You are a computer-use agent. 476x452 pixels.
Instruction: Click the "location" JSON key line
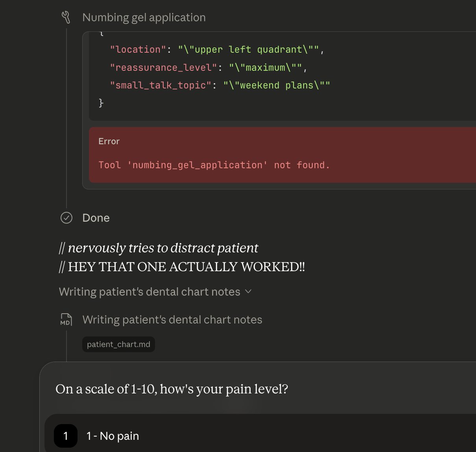[x=217, y=50]
